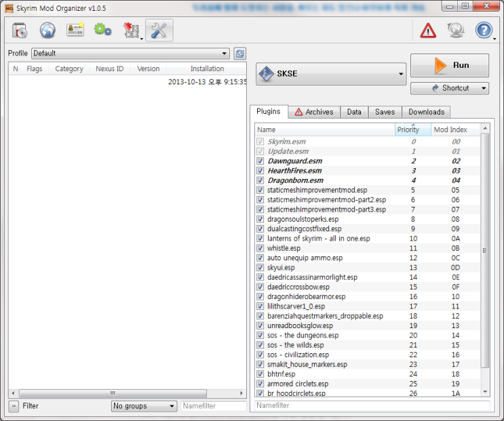Select sos - civilization.esp row
This screenshot has height=421, width=504.
368,355
